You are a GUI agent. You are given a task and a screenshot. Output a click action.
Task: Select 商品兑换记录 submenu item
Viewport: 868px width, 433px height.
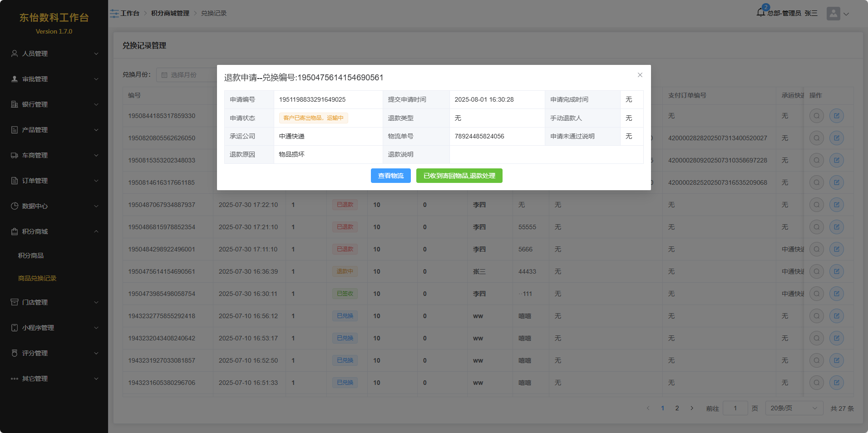point(37,278)
